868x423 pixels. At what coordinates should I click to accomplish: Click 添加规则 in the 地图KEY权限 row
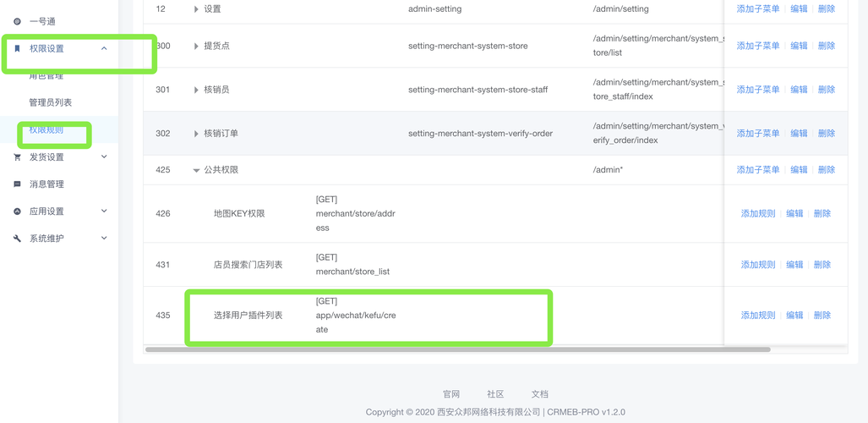pyautogui.click(x=758, y=213)
